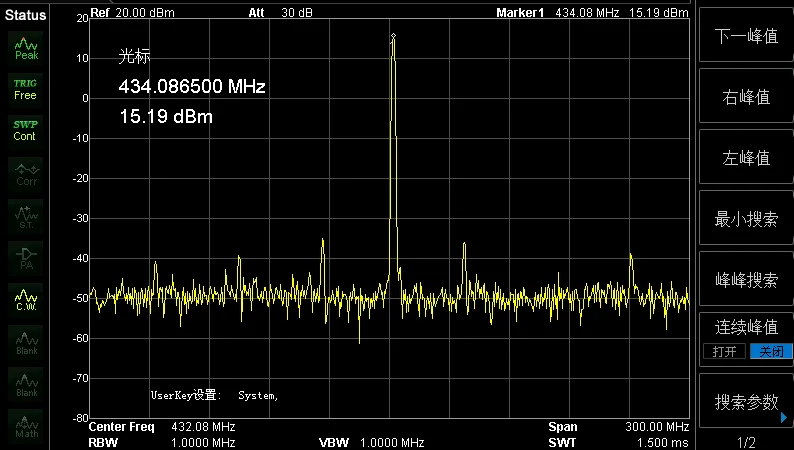The image size is (794, 450).
Task: Click the 连续峰值 continuous peak label
Action: click(746, 327)
